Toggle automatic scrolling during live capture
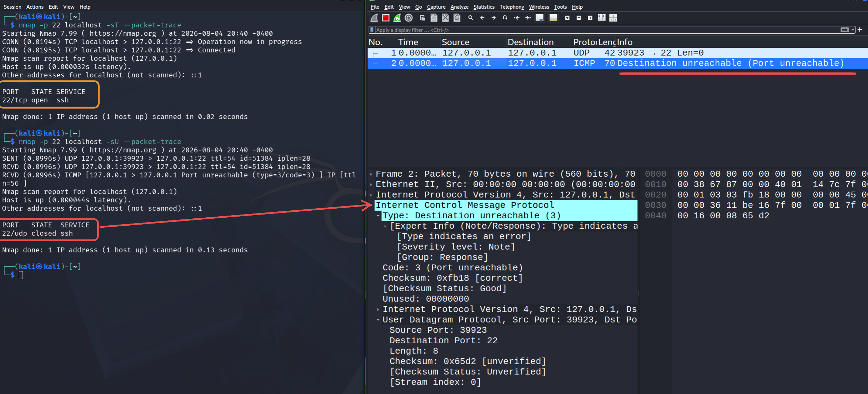Viewport: 868px width, 394px height. (540, 18)
